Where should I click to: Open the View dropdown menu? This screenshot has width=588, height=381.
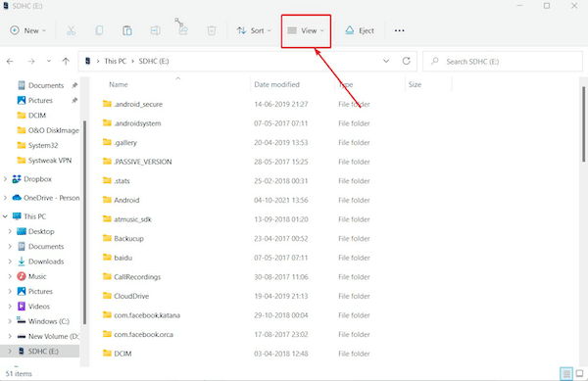click(x=306, y=30)
